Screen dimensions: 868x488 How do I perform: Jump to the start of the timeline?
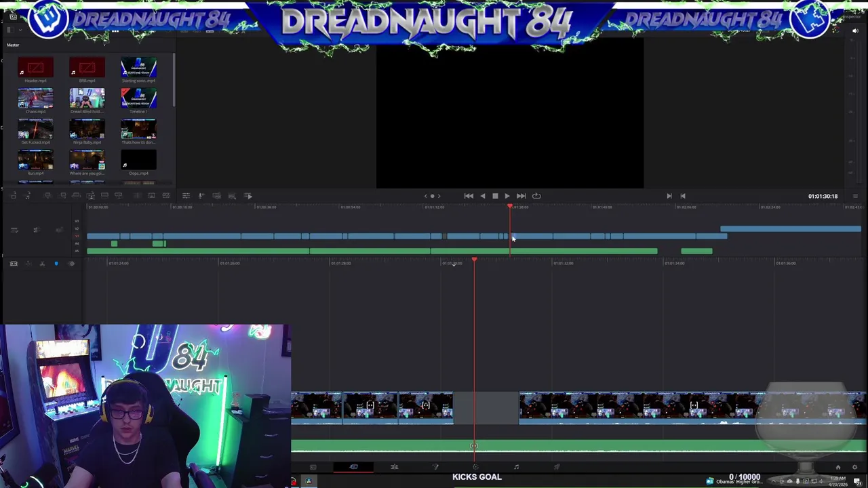click(x=469, y=196)
